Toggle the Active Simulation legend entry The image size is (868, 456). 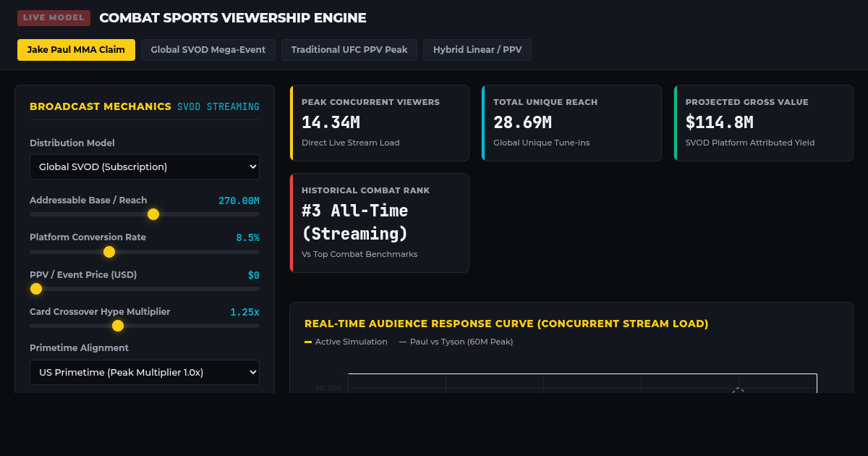point(346,342)
